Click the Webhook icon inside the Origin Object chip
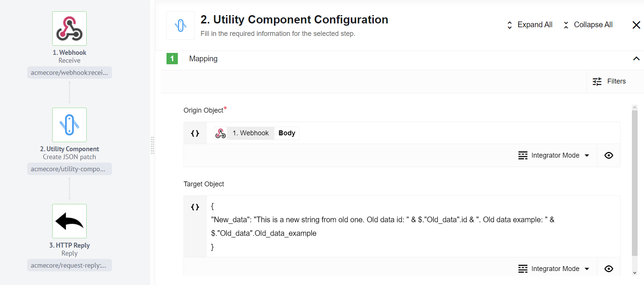Image resolution: width=644 pixels, height=285 pixels. (221, 133)
